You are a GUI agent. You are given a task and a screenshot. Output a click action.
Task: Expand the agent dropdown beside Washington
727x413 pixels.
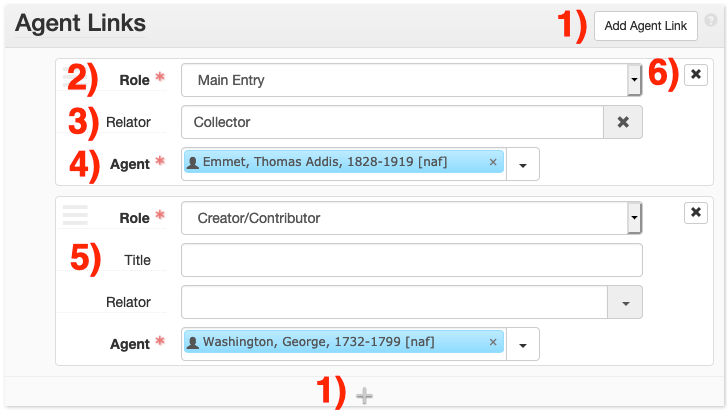523,344
